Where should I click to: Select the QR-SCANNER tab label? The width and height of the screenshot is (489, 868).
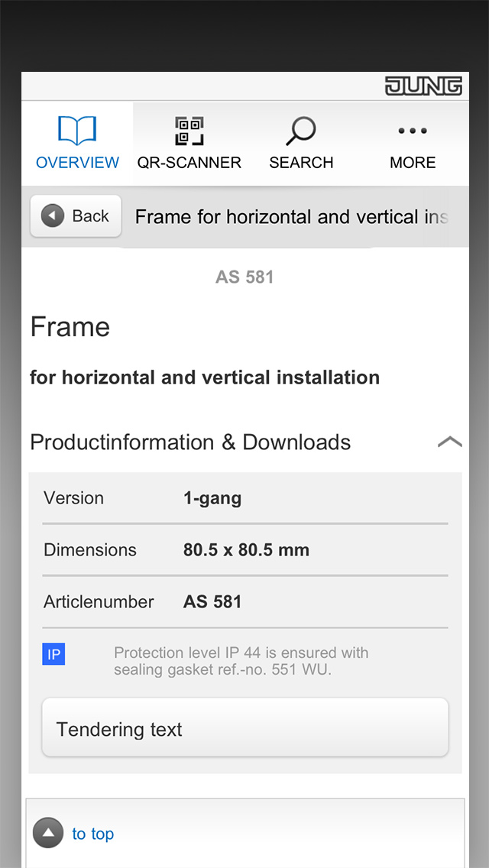click(x=189, y=163)
